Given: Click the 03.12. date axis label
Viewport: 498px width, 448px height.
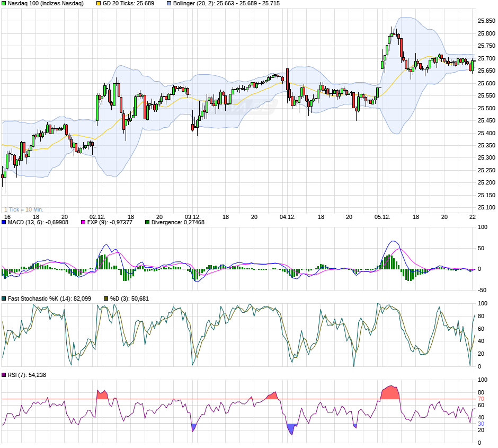Looking at the screenshot, I should coord(192,217).
